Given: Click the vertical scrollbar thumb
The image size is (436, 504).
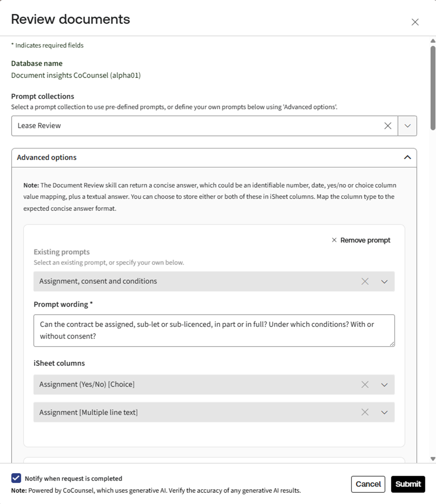Looking at the screenshot, I should coord(432,85).
